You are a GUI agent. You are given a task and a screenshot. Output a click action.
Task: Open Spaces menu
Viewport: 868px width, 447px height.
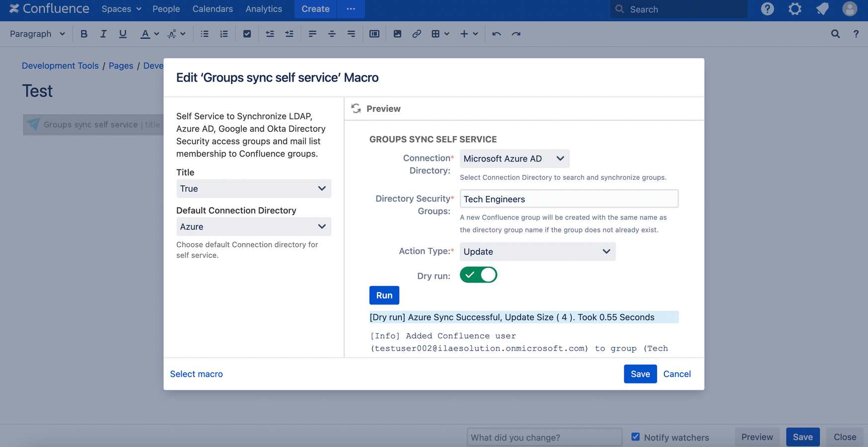click(x=121, y=9)
